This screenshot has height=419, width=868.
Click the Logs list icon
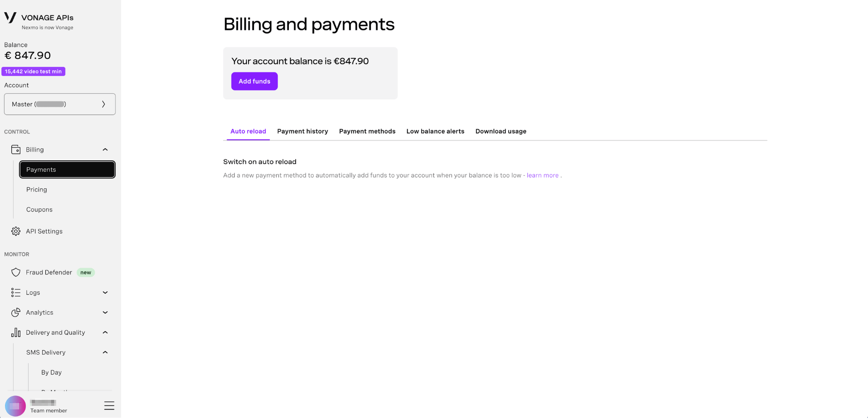pyautogui.click(x=16, y=293)
